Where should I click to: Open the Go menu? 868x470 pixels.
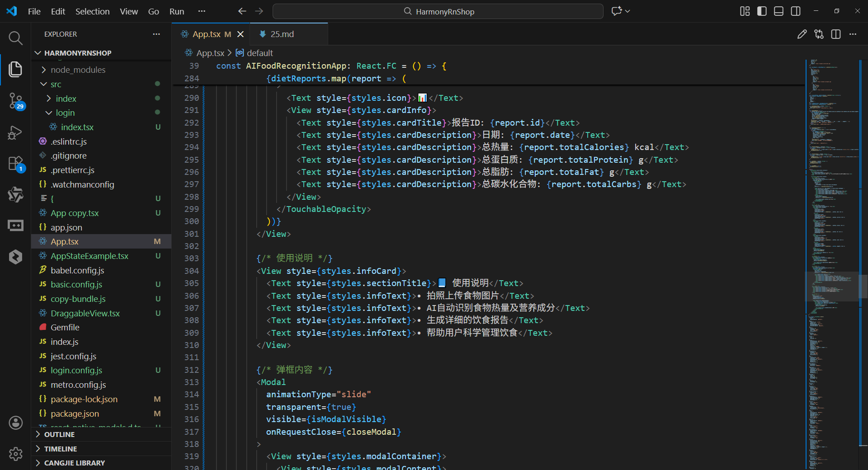[154, 11]
